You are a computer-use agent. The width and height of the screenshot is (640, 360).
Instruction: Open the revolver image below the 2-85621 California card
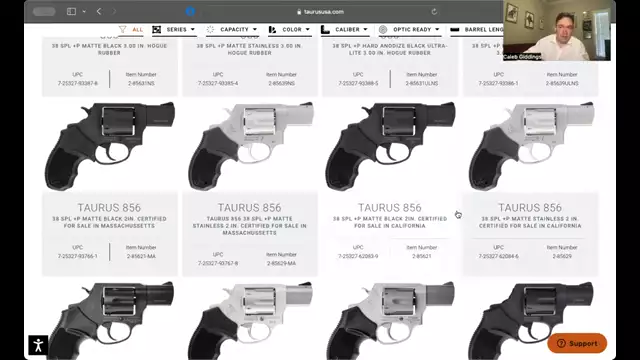tap(390, 320)
